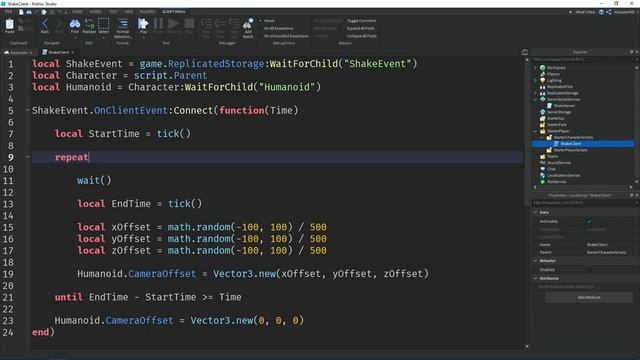Open the MODEL ribbon tab
Image resolution: width=640 pixels, height=360 pixels.
[96, 12]
